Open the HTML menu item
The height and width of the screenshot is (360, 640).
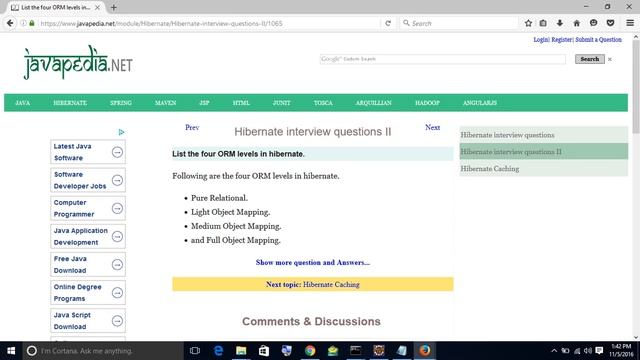pyautogui.click(x=241, y=103)
